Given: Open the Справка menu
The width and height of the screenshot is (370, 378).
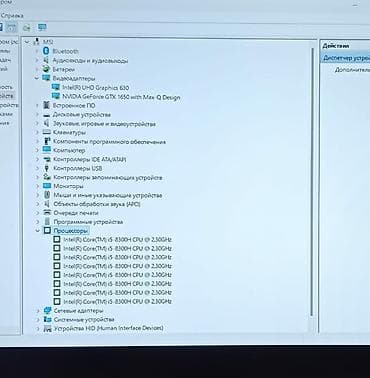Looking at the screenshot, I should coord(12,15).
